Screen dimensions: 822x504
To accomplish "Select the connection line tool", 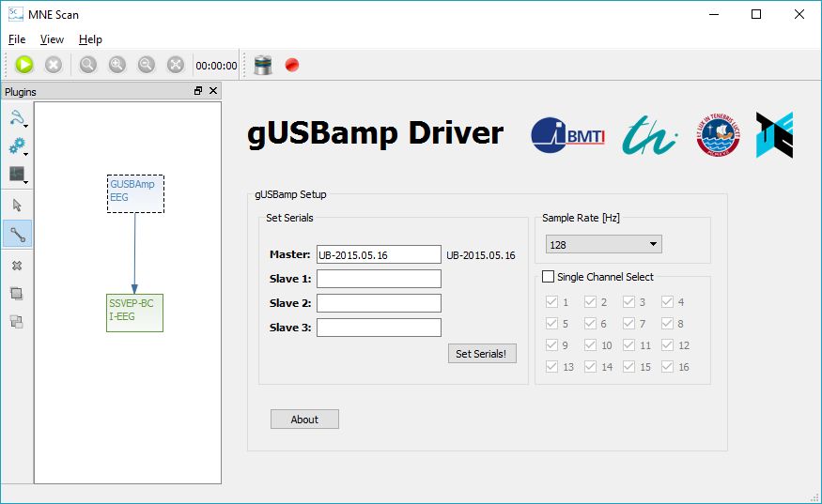I will point(17,234).
